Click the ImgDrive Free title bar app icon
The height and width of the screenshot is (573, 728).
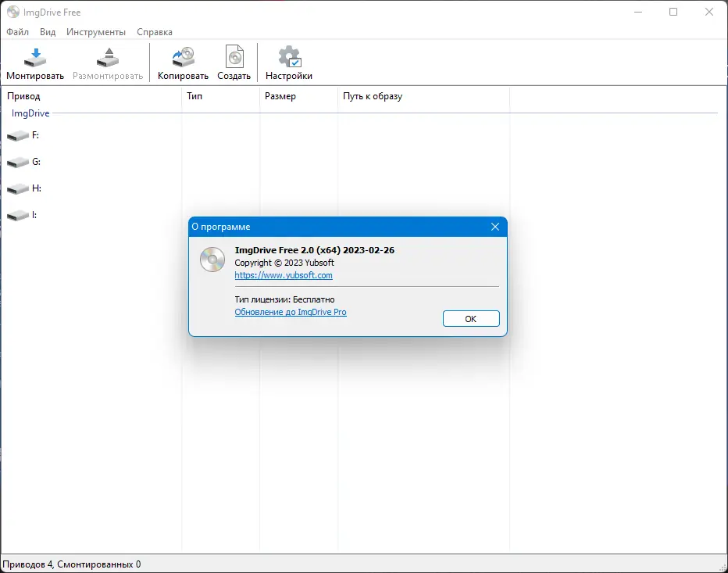coord(13,12)
